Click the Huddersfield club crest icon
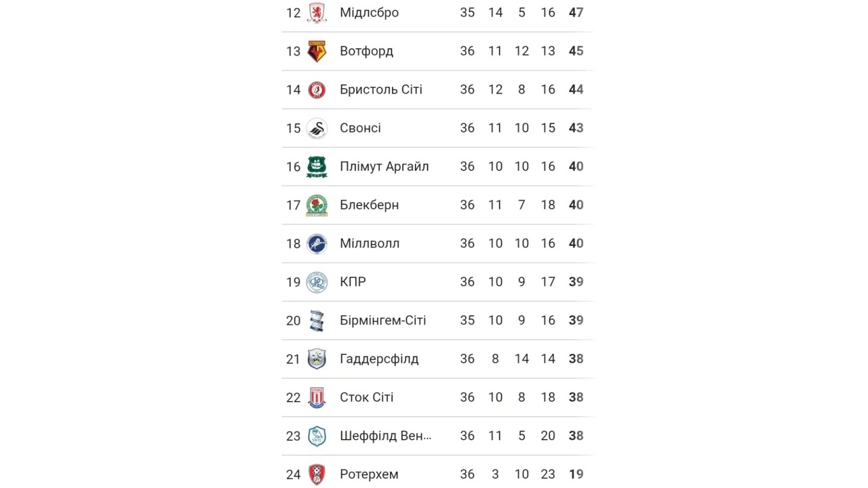Screen dimensions: 868x488 tap(317, 359)
